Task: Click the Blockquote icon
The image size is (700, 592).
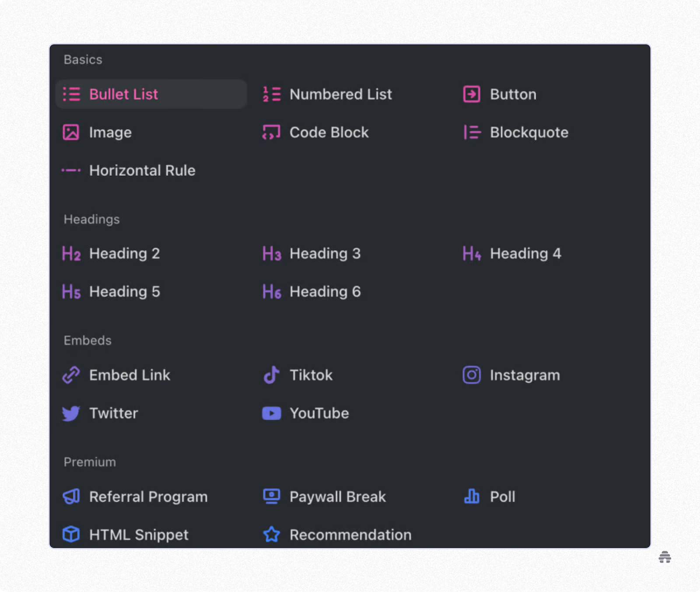Action: (472, 132)
